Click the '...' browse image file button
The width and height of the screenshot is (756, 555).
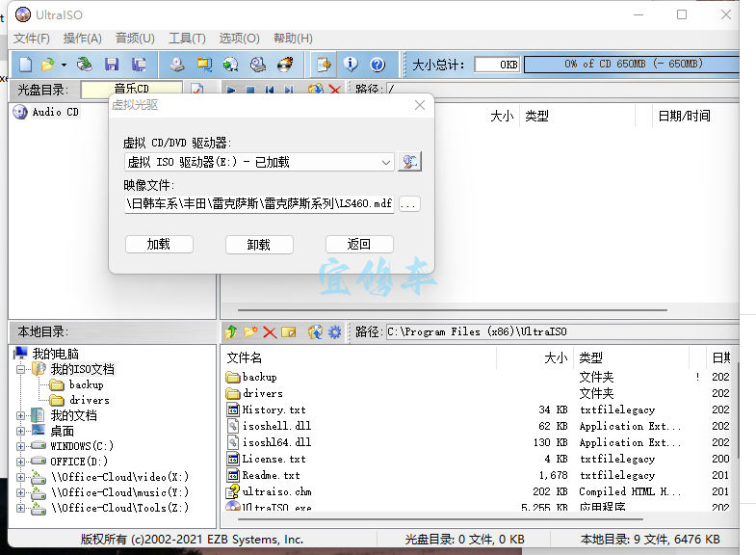[x=408, y=204]
